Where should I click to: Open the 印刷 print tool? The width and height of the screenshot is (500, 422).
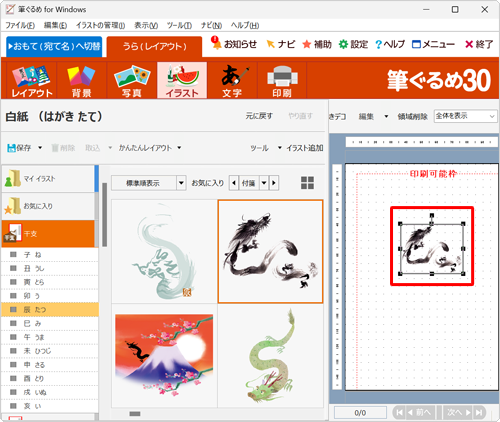pyautogui.click(x=282, y=80)
